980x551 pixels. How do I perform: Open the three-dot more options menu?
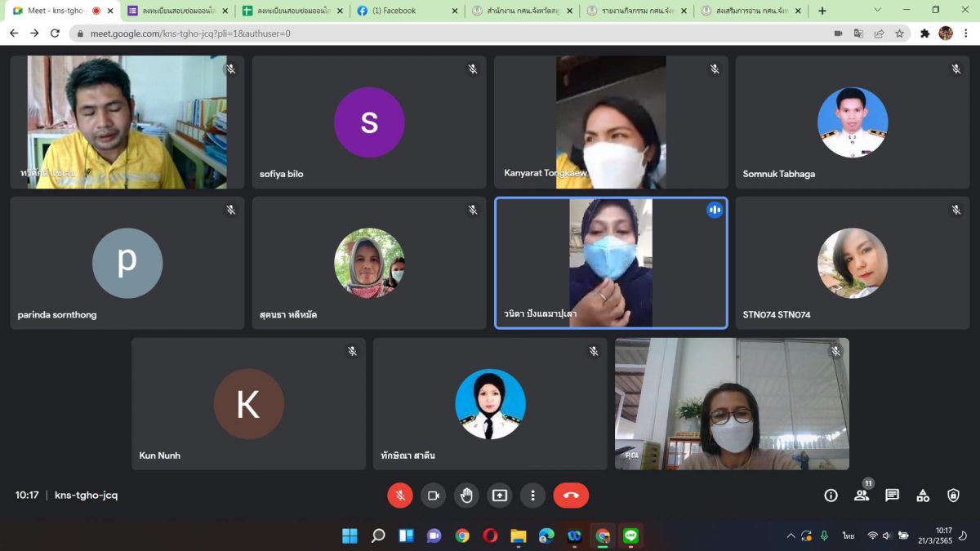(x=532, y=495)
